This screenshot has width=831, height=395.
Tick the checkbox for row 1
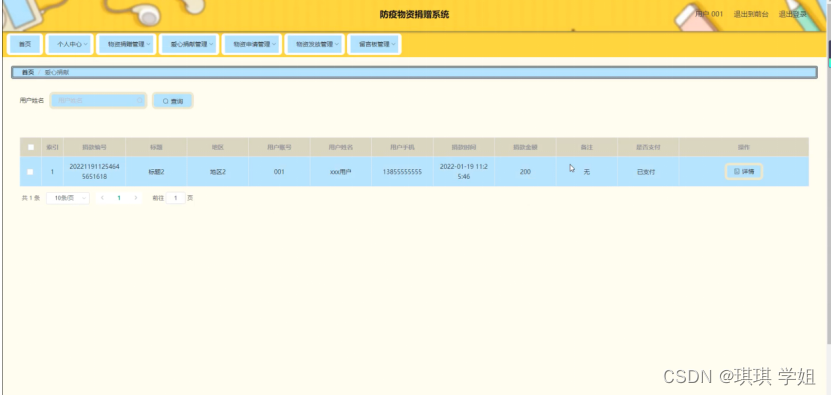click(30, 172)
